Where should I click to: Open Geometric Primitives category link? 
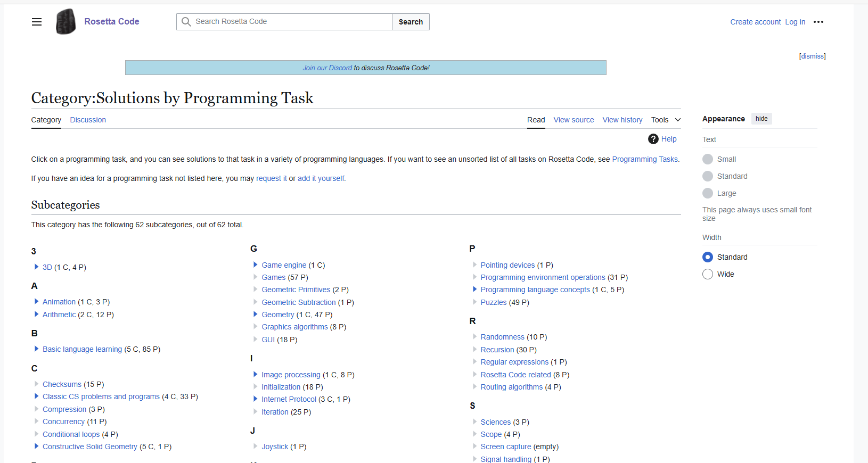point(296,290)
